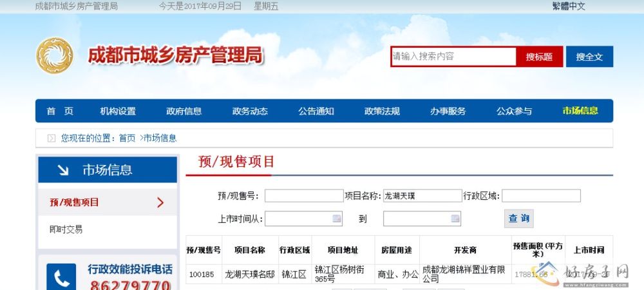Click the 行政区域 input field
This screenshot has height=290, width=644.
tap(541, 196)
